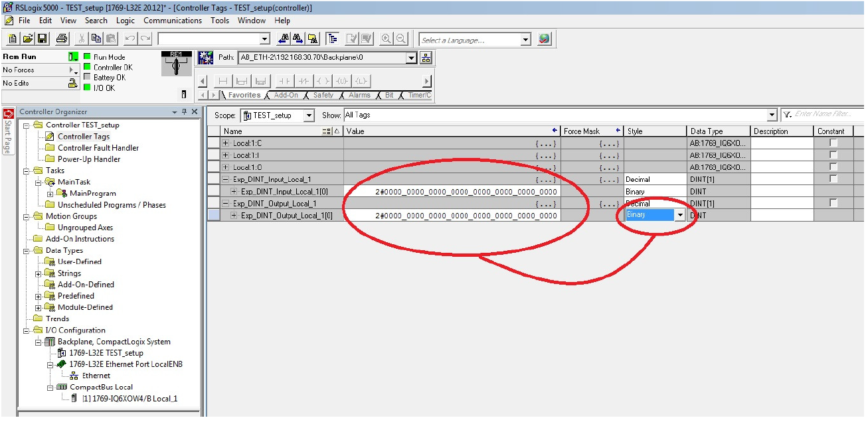868x422 pixels.
Task: Toggle Constant checkbox for Exp_DINT_Output_Local_1
Action: pyautogui.click(x=833, y=202)
